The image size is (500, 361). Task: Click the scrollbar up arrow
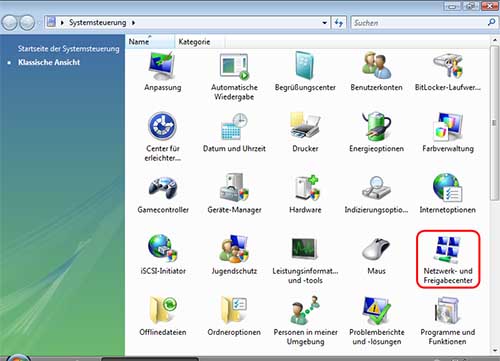495,40
